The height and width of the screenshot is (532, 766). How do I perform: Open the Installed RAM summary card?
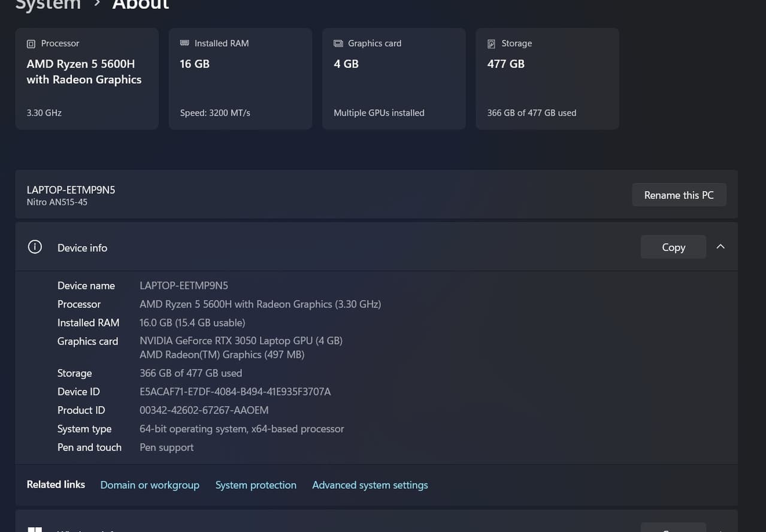pos(240,78)
